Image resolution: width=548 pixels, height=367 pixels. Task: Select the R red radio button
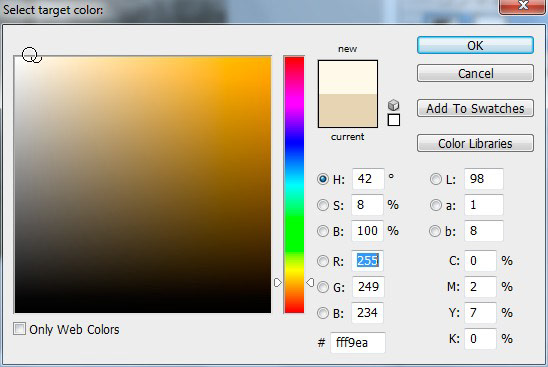pyautogui.click(x=323, y=261)
